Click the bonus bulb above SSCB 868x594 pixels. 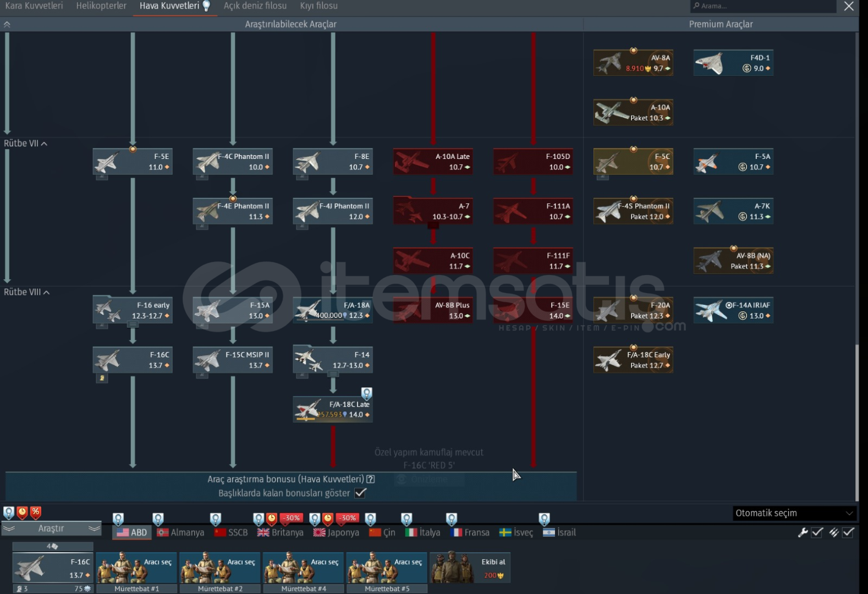[x=216, y=519]
